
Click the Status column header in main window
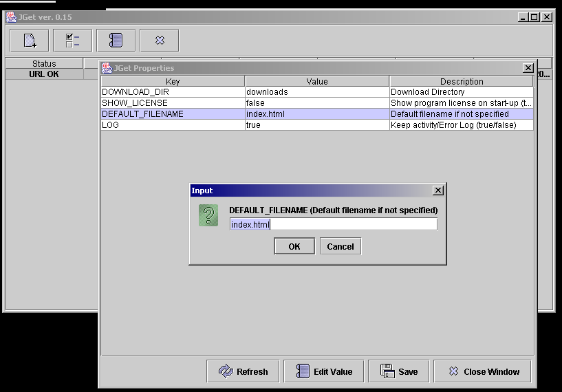point(44,63)
